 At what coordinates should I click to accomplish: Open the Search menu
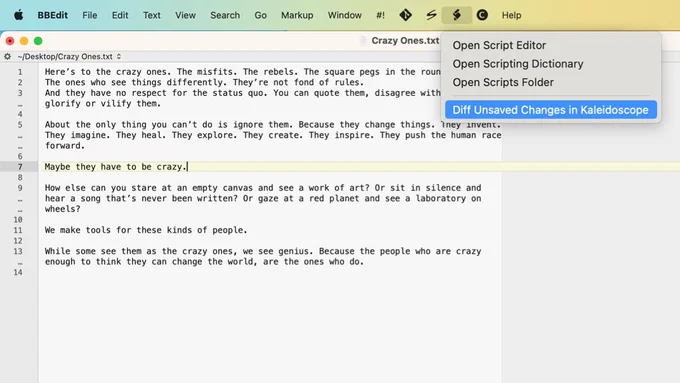(x=225, y=15)
